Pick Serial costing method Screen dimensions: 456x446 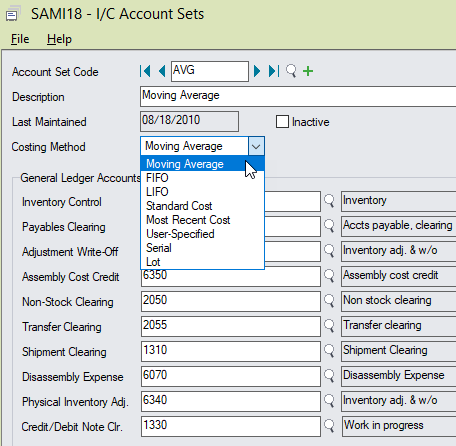pos(202,248)
